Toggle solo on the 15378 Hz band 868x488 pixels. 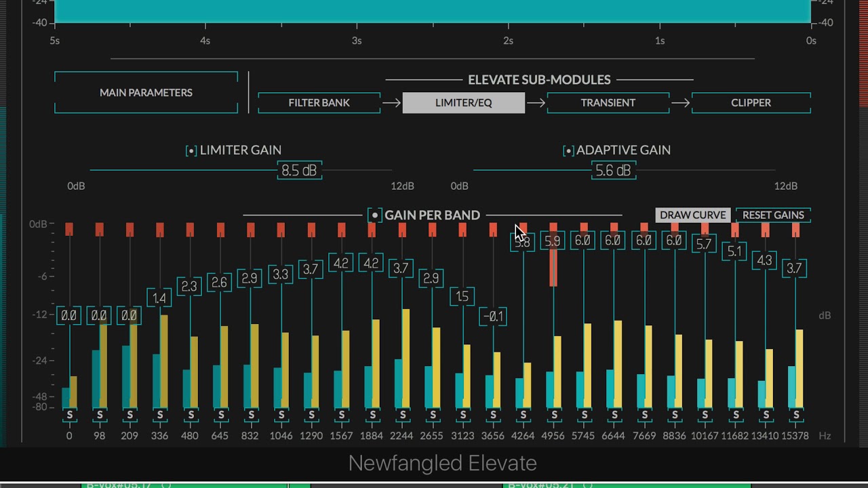pos(796,415)
